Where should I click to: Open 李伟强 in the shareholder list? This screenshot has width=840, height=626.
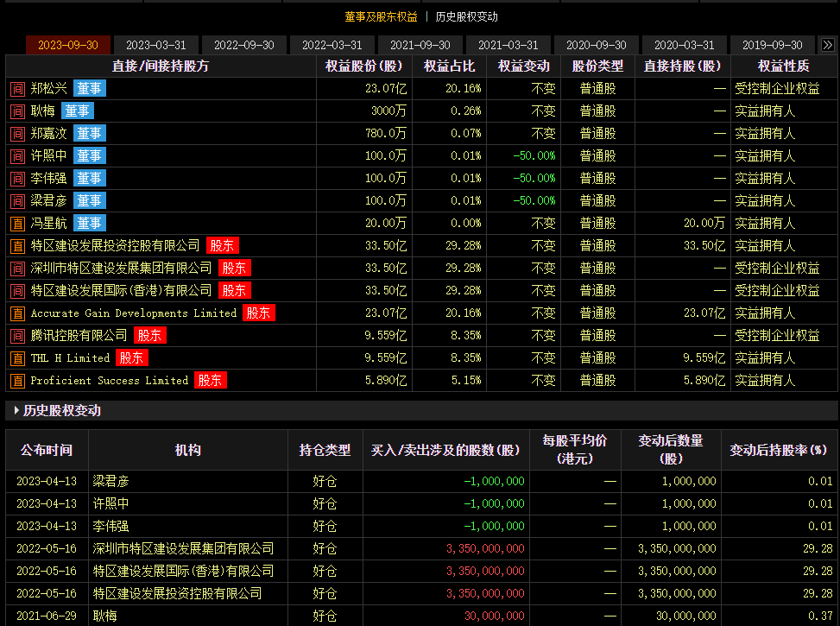[x=48, y=178]
